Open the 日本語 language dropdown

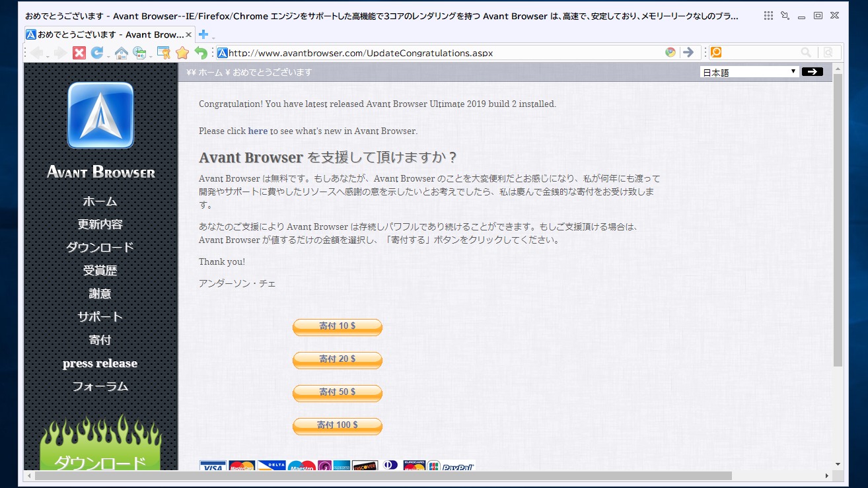[x=749, y=72]
